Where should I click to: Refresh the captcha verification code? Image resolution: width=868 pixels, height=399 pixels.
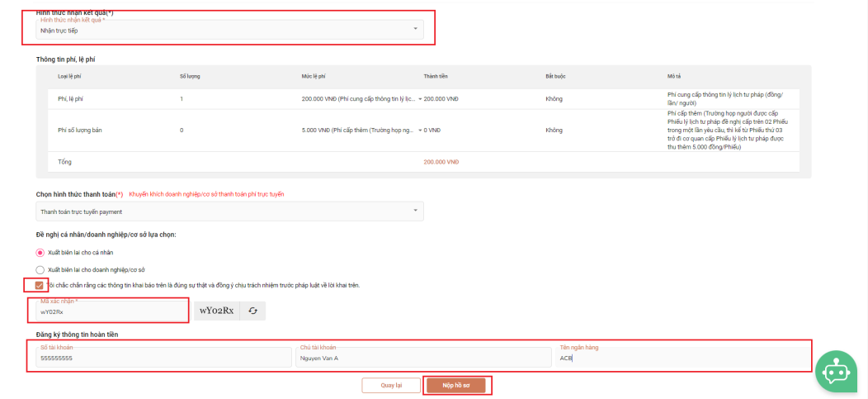252,311
